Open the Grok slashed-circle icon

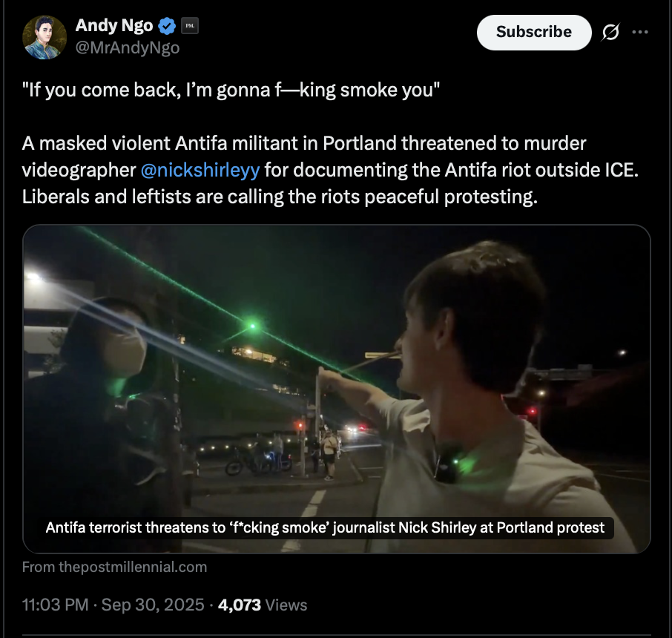coord(612,33)
